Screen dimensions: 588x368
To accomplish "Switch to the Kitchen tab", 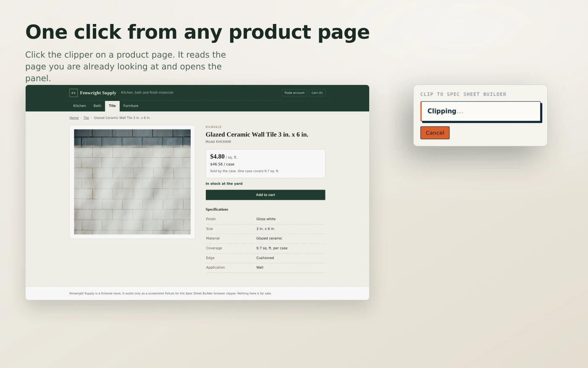I will pos(79,106).
